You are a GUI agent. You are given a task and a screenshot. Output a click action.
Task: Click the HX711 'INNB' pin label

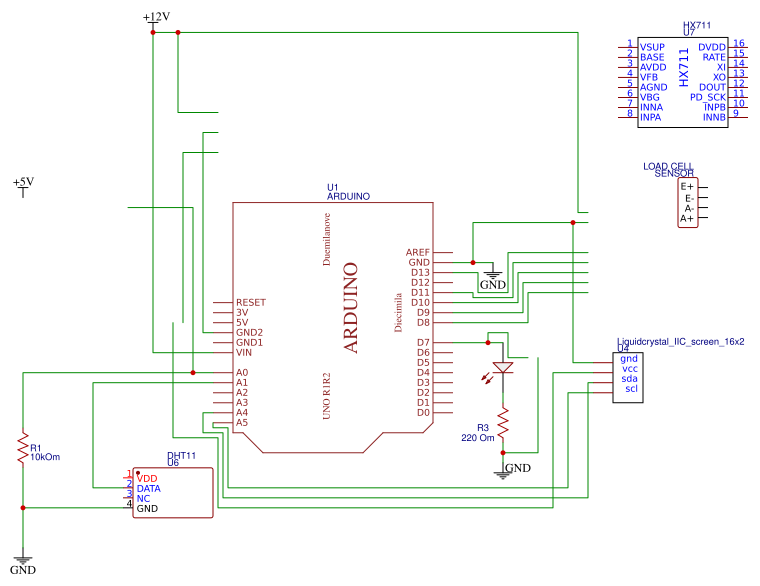pyautogui.click(x=714, y=118)
